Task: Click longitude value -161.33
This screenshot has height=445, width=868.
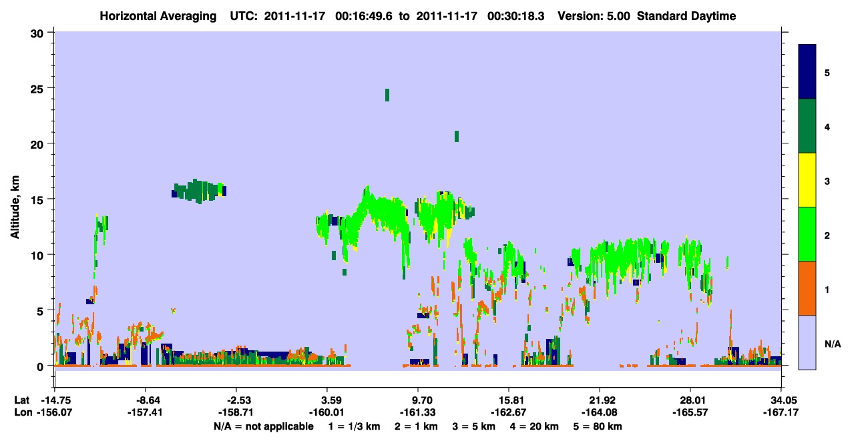Action: pyautogui.click(x=418, y=412)
